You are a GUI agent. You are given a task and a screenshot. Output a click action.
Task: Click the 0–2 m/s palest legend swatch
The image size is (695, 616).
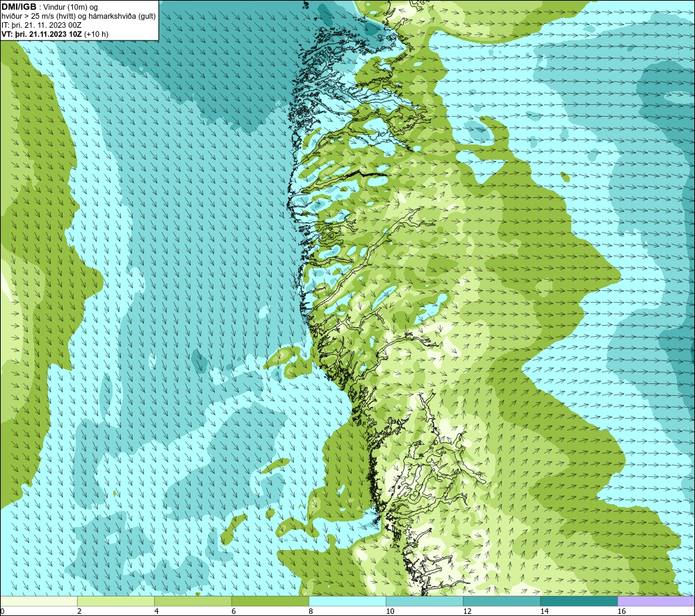point(38,601)
